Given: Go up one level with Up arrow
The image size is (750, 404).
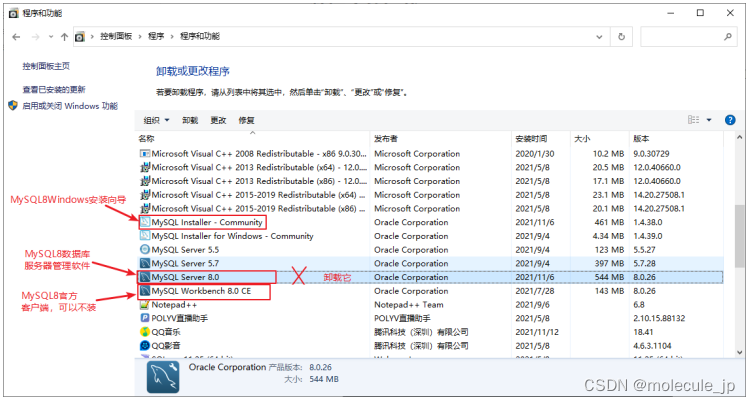Looking at the screenshot, I should [64, 37].
